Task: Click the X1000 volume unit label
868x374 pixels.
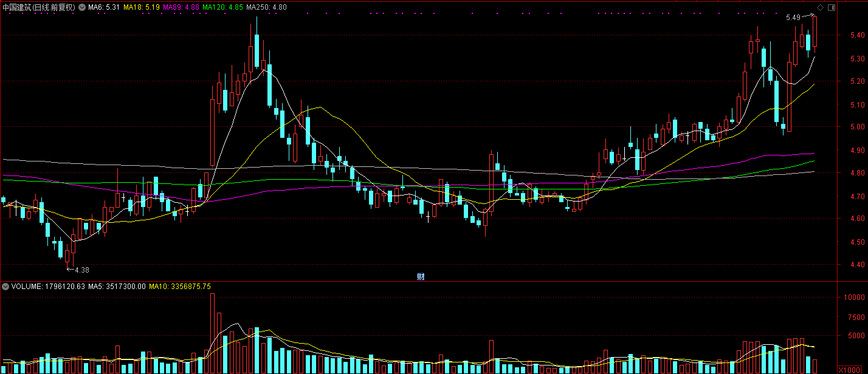Action: tap(850, 370)
